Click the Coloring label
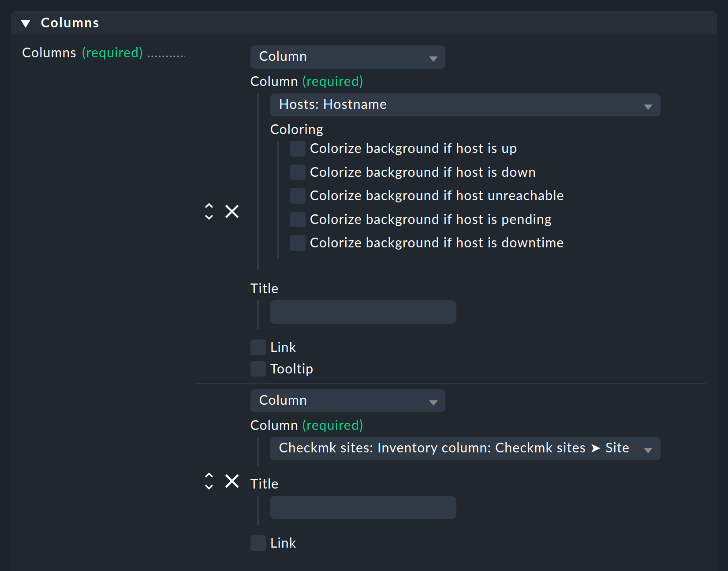This screenshot has width=728, height=571. 296,130
